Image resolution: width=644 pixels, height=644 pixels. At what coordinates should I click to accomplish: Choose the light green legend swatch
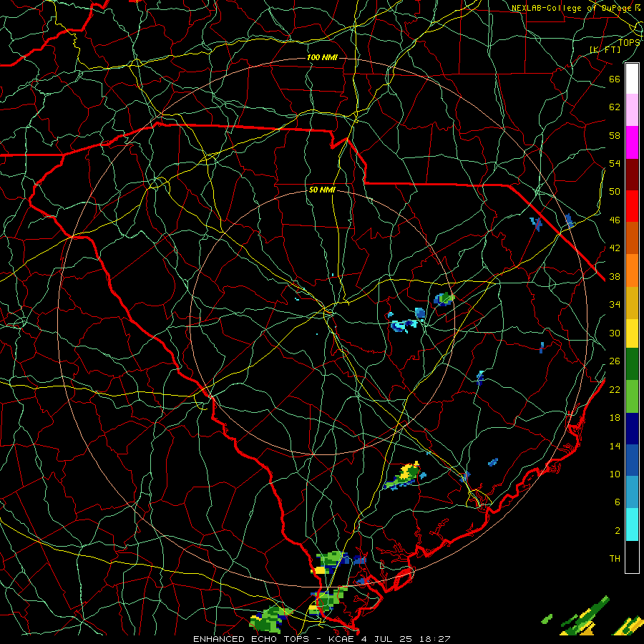[x=632, y=396]
